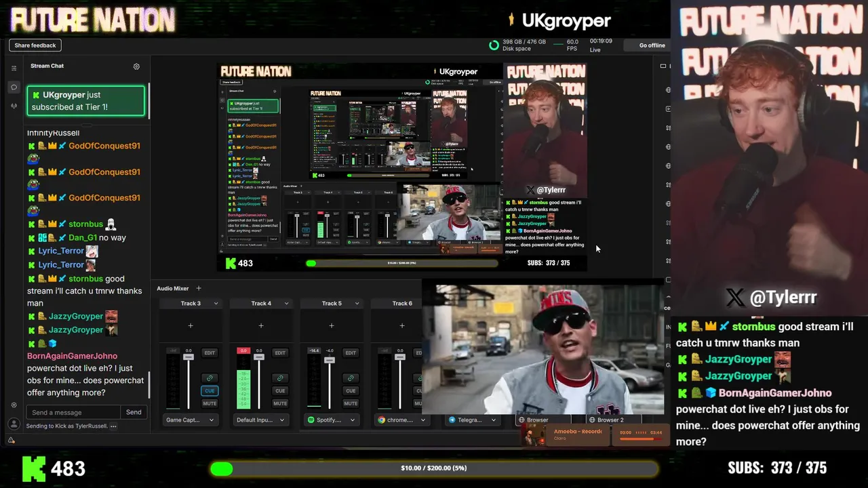The height and width of the screenshot is (488, 868).
Task: Expand the Track 3 header dropdown
Action: coord(216,304)
